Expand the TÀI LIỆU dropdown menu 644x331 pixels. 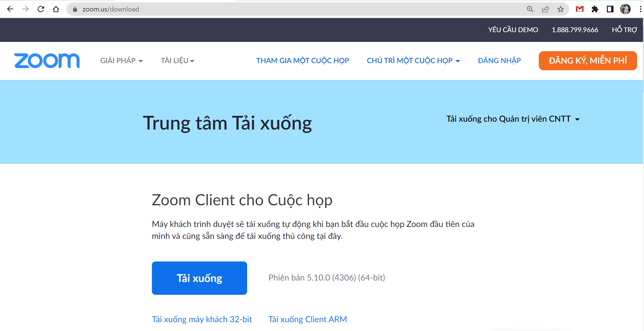(x=177, y=60)
